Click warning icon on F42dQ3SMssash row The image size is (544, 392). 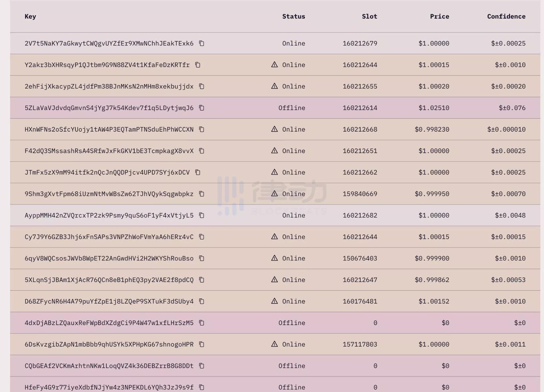coord(274,151)
